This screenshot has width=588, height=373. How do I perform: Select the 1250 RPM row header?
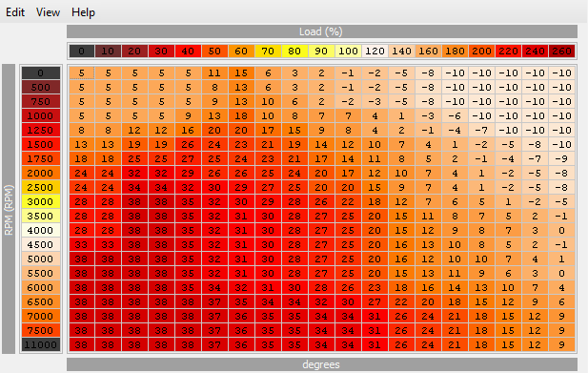click(x=40, y=130)
